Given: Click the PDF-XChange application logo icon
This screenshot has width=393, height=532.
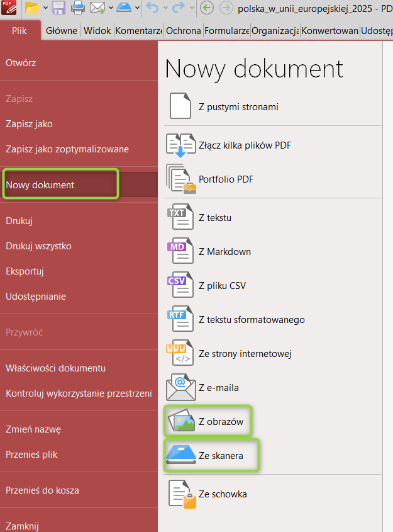Looking at the screenshot, I should (9, 8).
